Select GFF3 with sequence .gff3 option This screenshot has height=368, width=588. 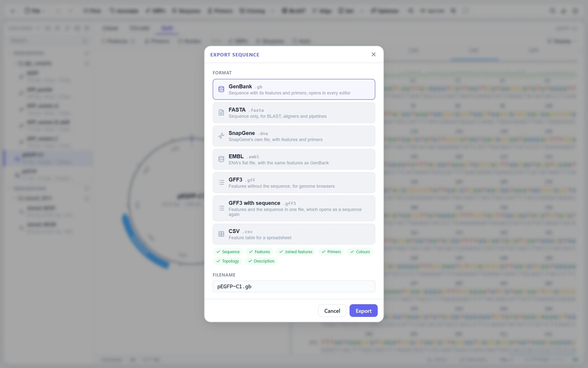[294, 208]
